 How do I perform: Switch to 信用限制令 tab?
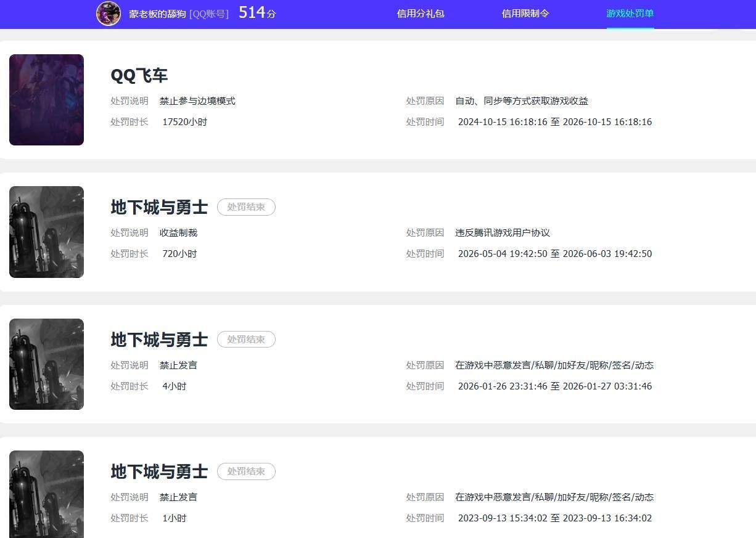[525, 14]
